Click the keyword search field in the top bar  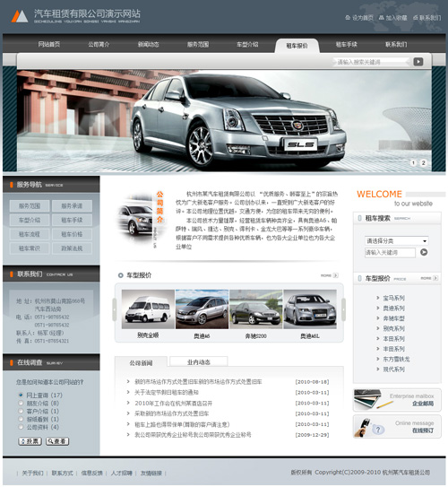tap(371, 62)
